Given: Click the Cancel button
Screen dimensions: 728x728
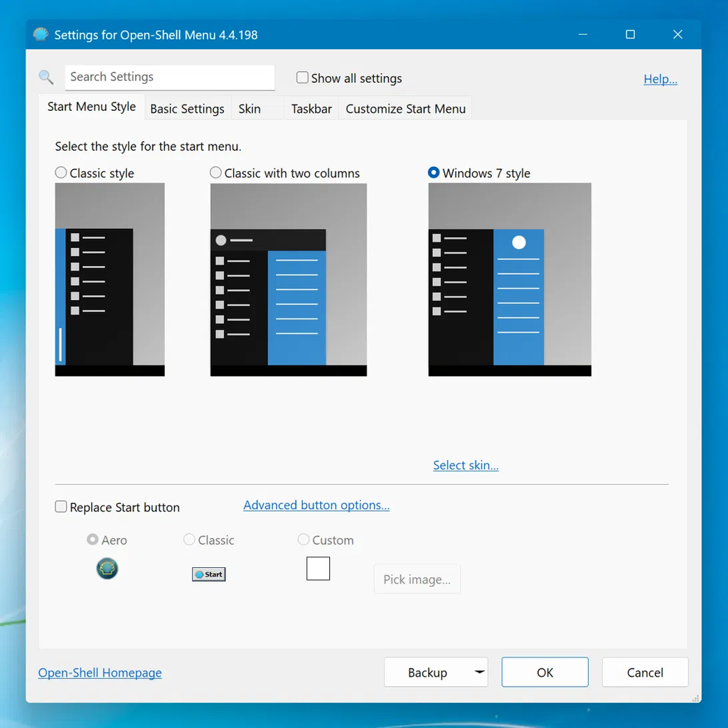Looking at the screenshot, I should click(x=645, y=672).
